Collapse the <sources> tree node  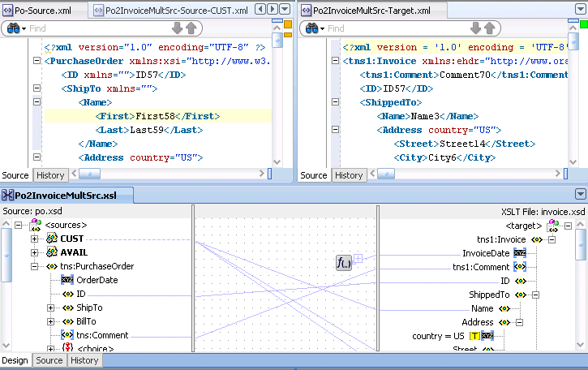pyautogui.click(x=18, y=225)
